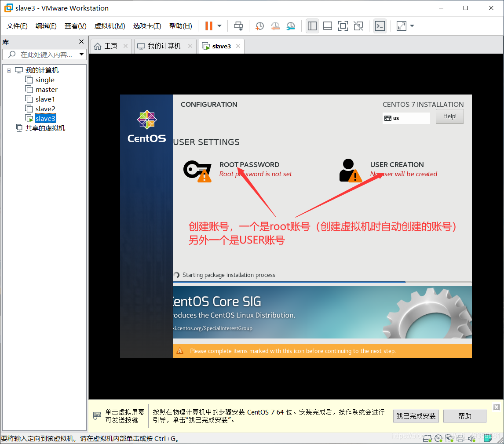
Task: Open the message log icon
Action: click(488, 438)
